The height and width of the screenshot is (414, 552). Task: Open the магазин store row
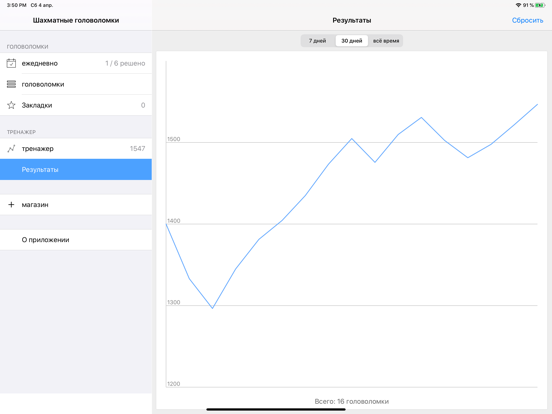(76, 205)
